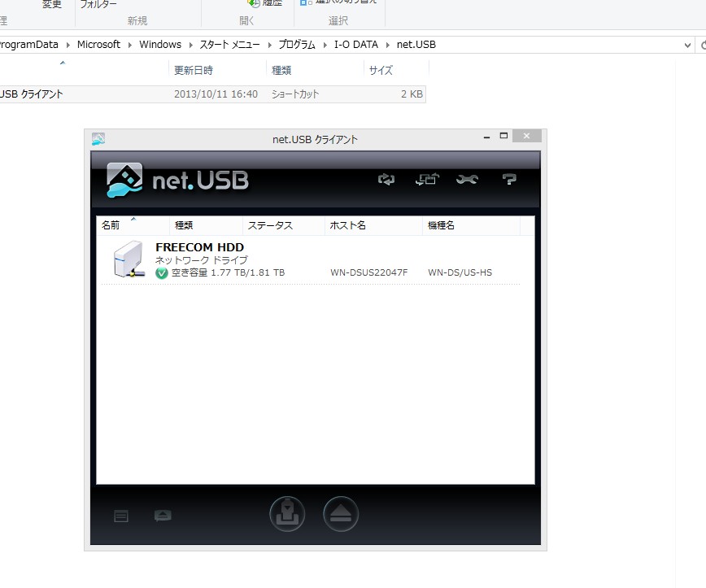Sort by ステータス column header

[x=283, y=225]
